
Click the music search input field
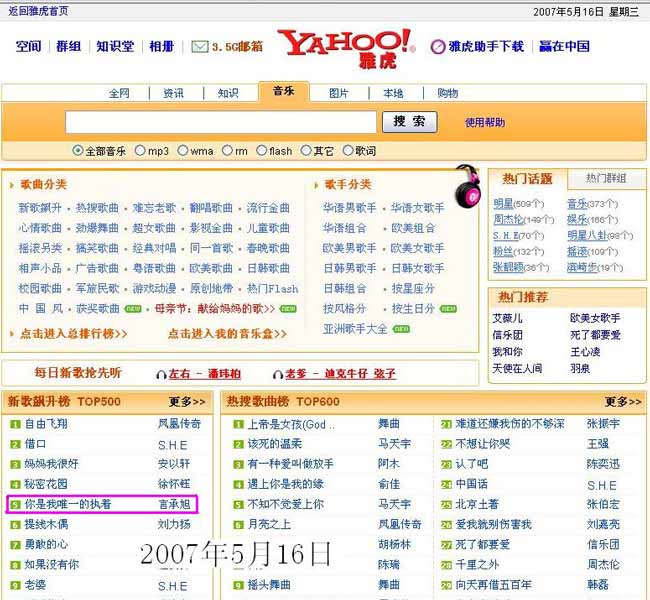[221, 122]
